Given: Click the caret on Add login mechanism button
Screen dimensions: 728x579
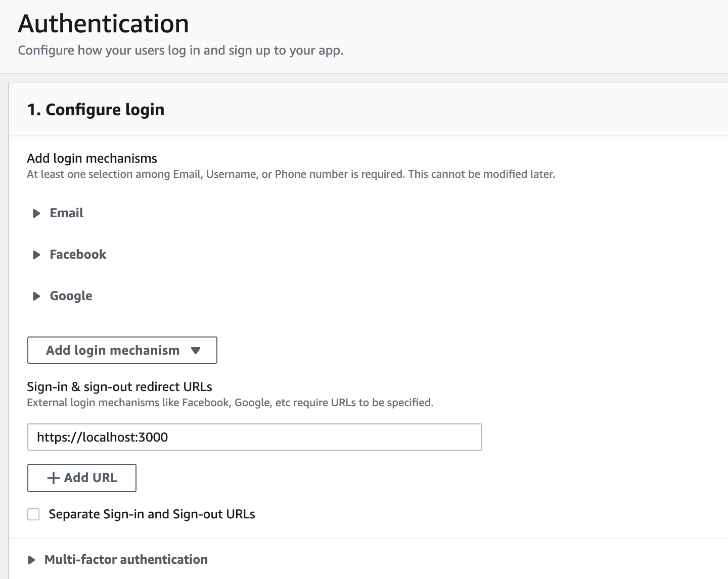Looking at the screenshot, I should point(197,350).
